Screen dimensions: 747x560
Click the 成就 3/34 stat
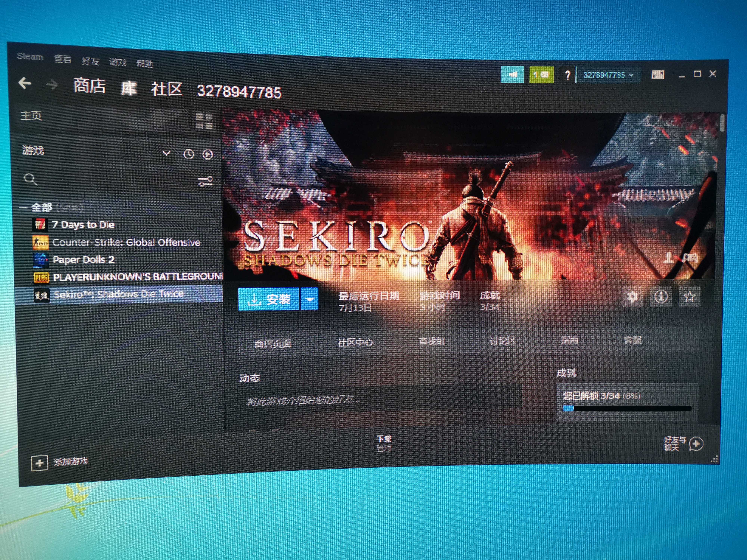coord(490,301)
